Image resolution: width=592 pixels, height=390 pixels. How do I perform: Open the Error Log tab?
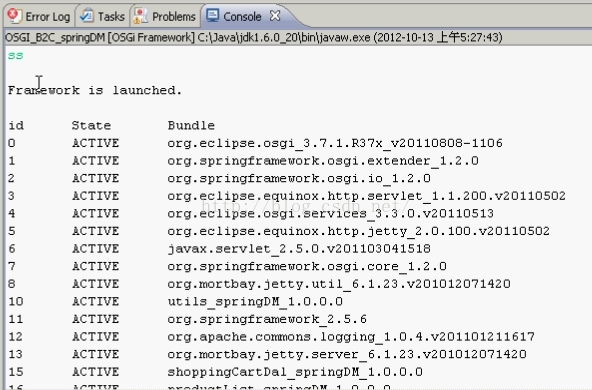point(39,17)
